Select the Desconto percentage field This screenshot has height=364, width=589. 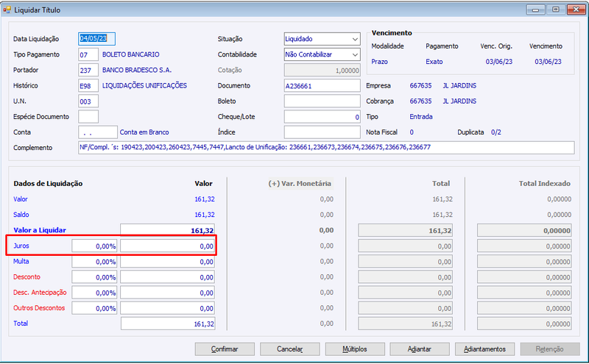pyautogui.click(x=94, y=277)
